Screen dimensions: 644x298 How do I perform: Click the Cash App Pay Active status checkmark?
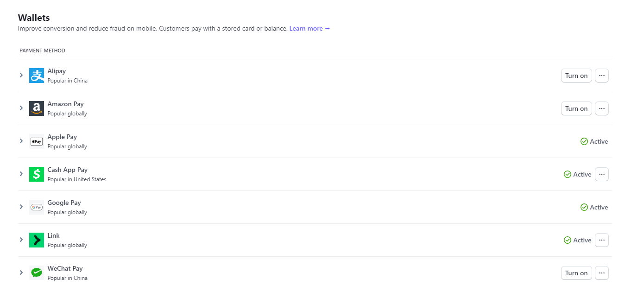[568, 174]
